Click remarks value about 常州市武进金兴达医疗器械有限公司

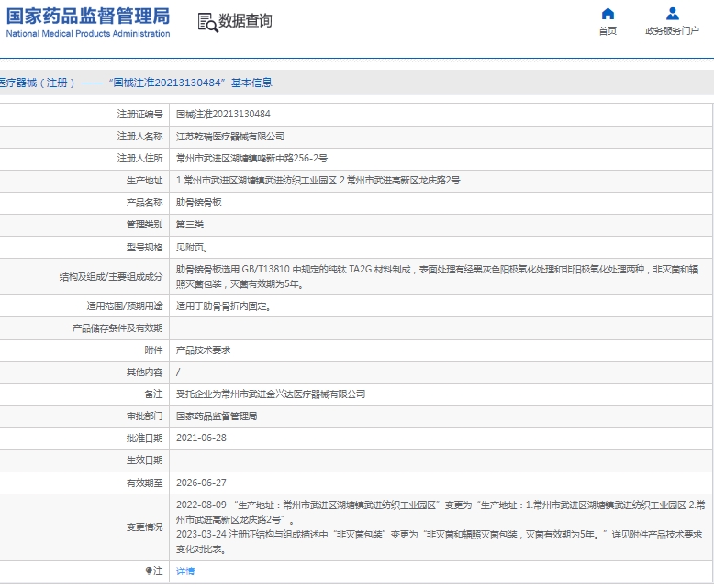click(x=271, y=394)
